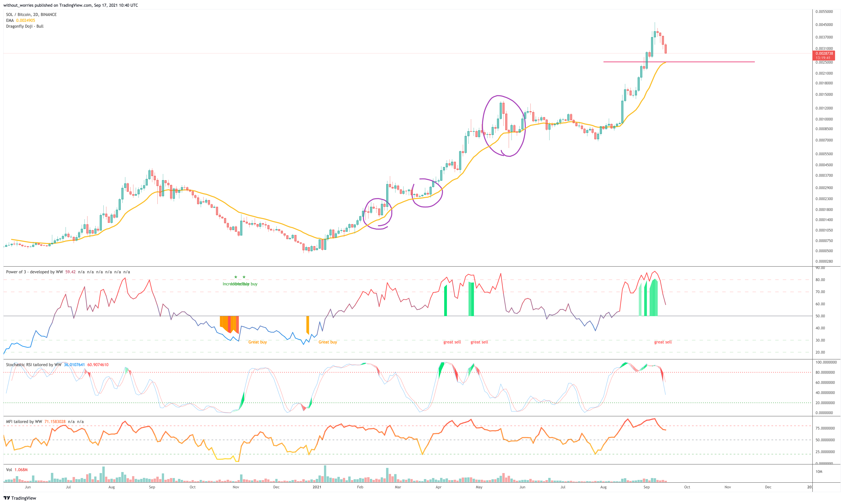Click the great sell label under September peak
This screenshot has height=504, width=844.
(x=663, y=342)
